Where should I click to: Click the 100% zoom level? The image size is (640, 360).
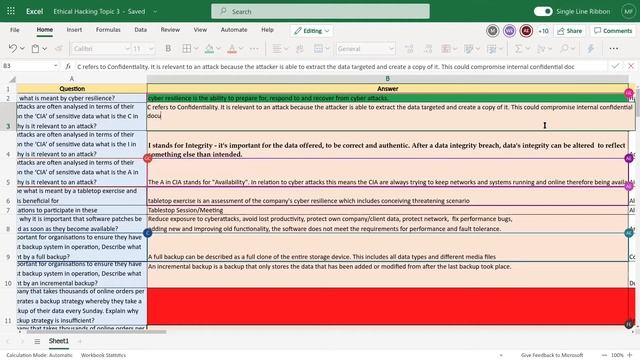click(617, 355)
